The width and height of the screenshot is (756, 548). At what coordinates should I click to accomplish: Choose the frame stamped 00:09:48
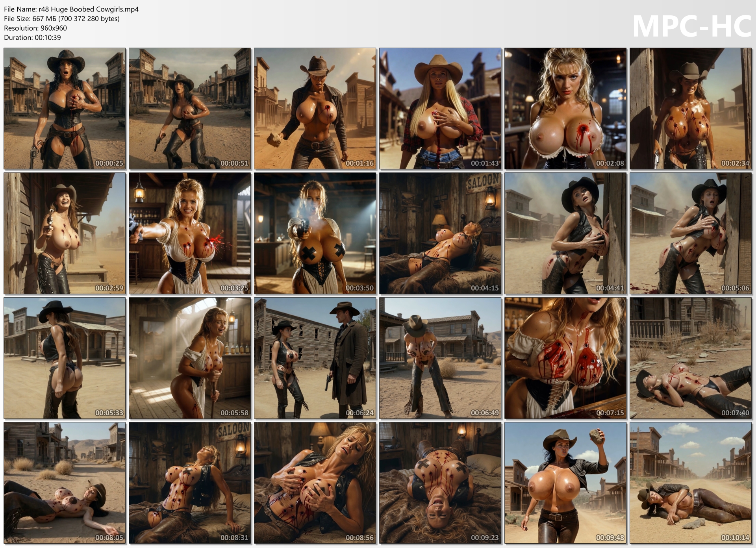pos(565,483)
